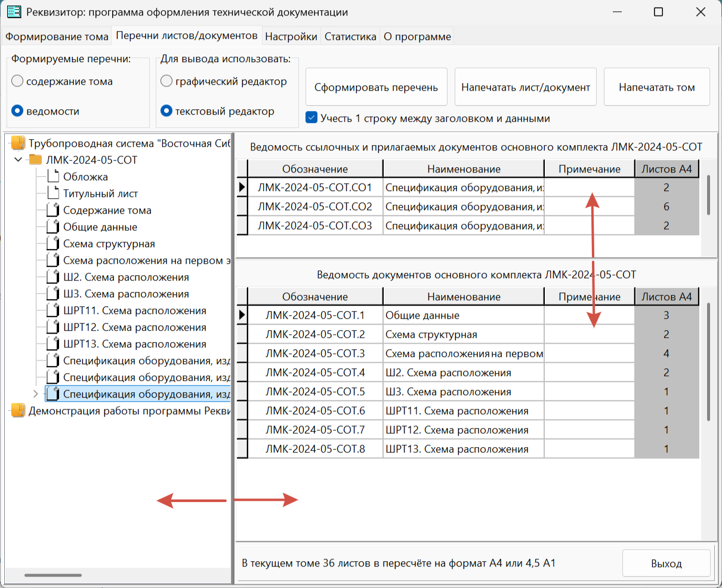Click the folder icon of Демонстрация работы программы

pos(18,411)
